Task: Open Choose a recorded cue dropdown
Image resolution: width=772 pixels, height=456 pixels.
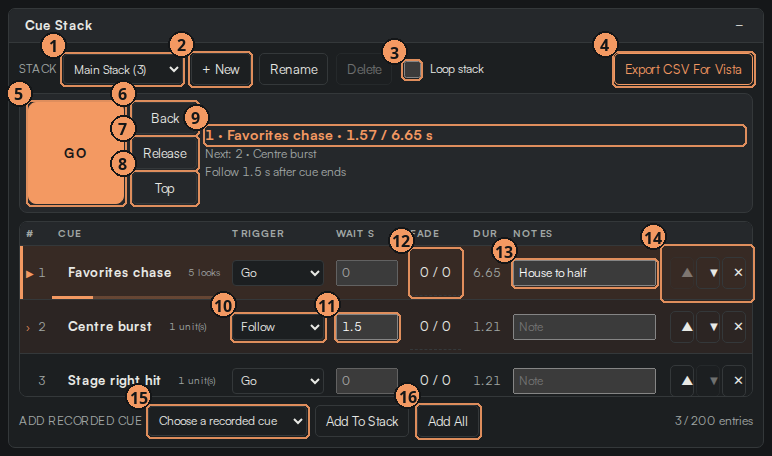Action: pyautogui.click(x=228, y=421)
